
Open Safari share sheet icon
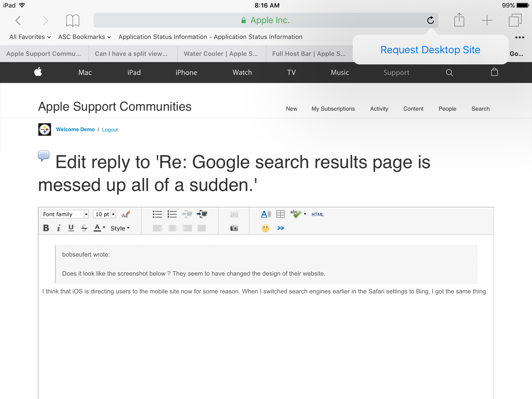[459, 20]
